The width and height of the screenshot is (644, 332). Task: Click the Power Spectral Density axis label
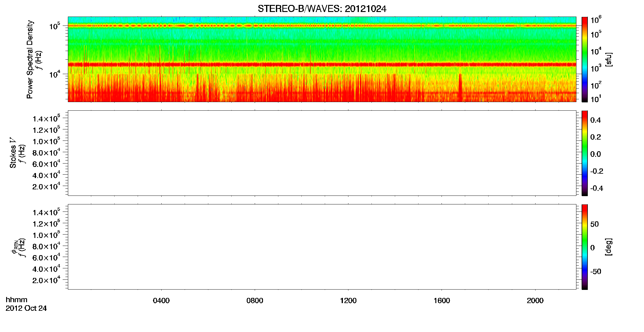pos(30,59)
